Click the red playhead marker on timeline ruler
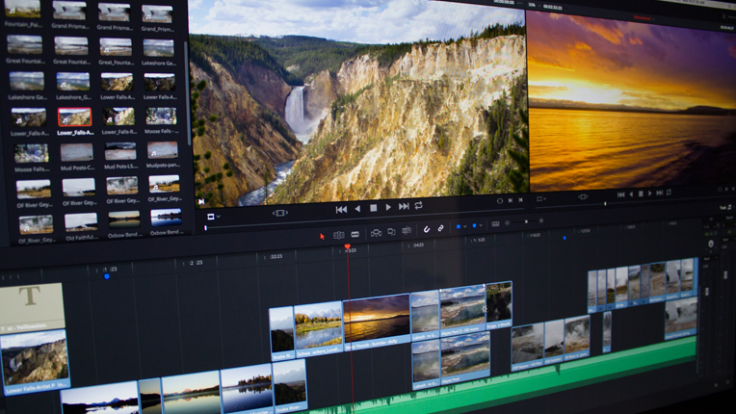The image size is (736, 414). tap(347, 247)
